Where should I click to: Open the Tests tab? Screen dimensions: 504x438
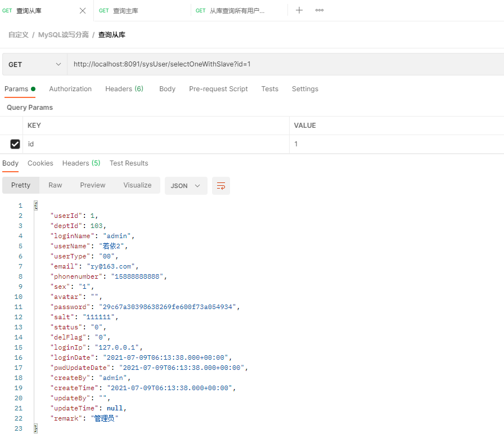point(269,89)
